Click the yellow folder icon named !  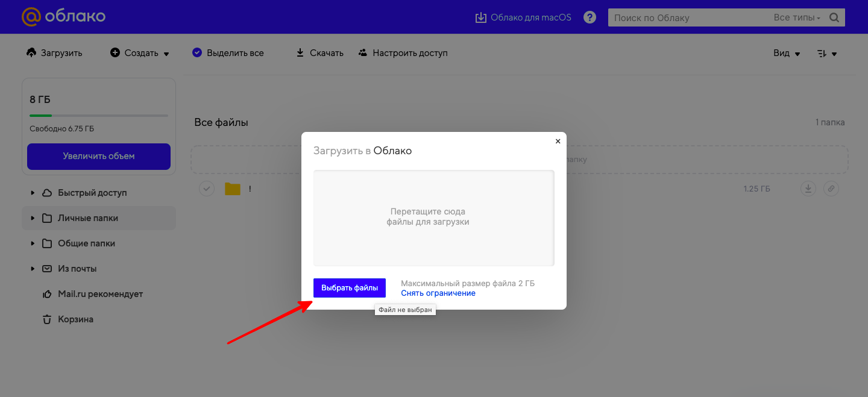(x=233, y=189)
